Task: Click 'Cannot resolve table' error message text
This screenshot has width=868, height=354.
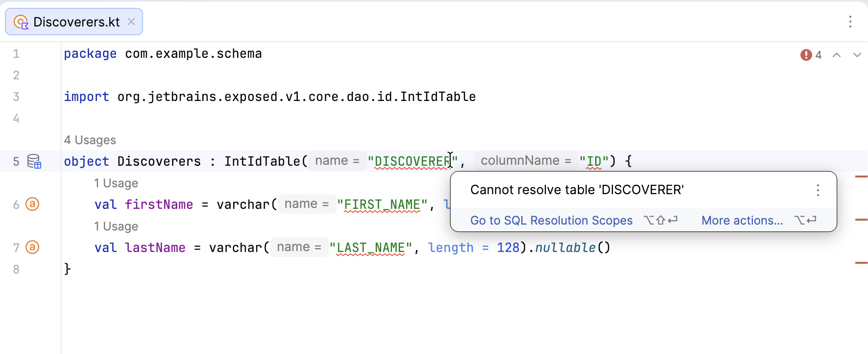Action: (577, 190)
